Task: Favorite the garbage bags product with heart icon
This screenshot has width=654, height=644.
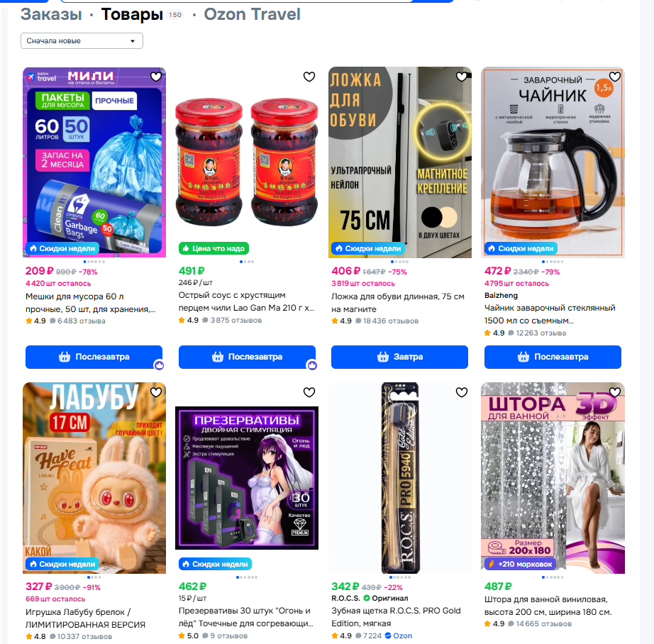Action: point(156,77)
